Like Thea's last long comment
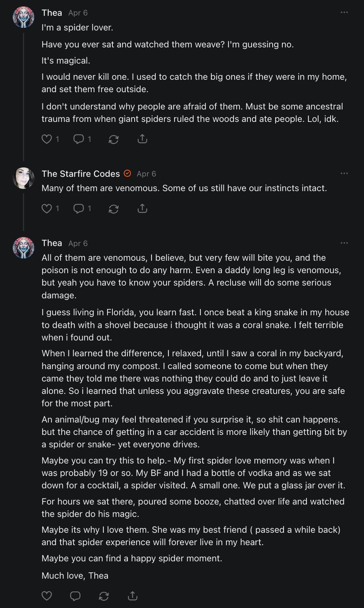 point(47,596)
